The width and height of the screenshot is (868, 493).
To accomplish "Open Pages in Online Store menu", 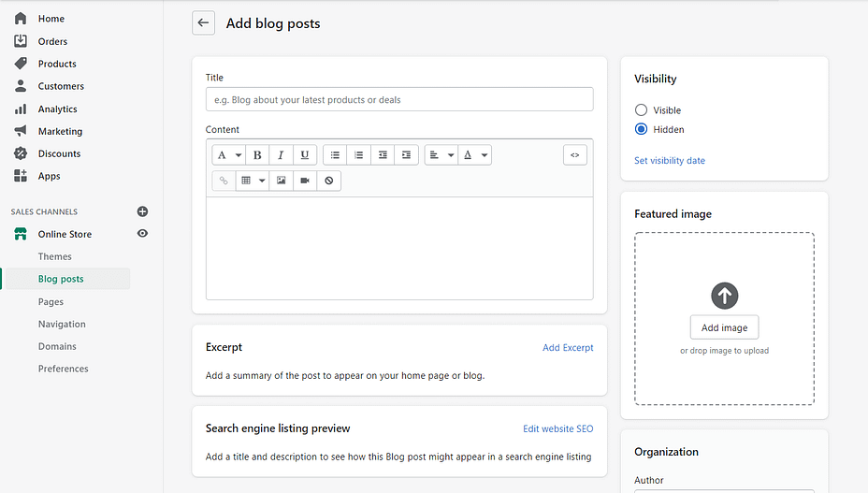I will [51, 302].
